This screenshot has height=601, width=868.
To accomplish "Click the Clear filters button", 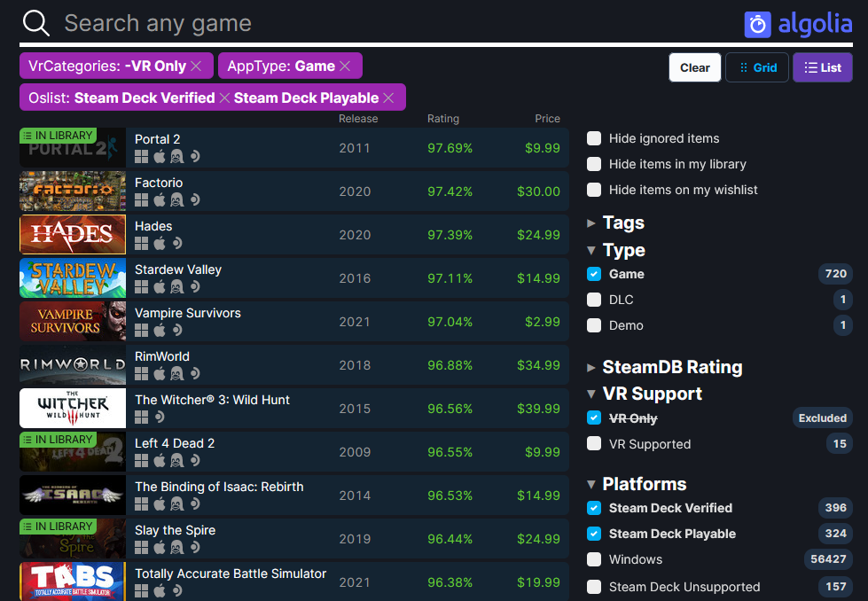I will [x=695, y=67].
